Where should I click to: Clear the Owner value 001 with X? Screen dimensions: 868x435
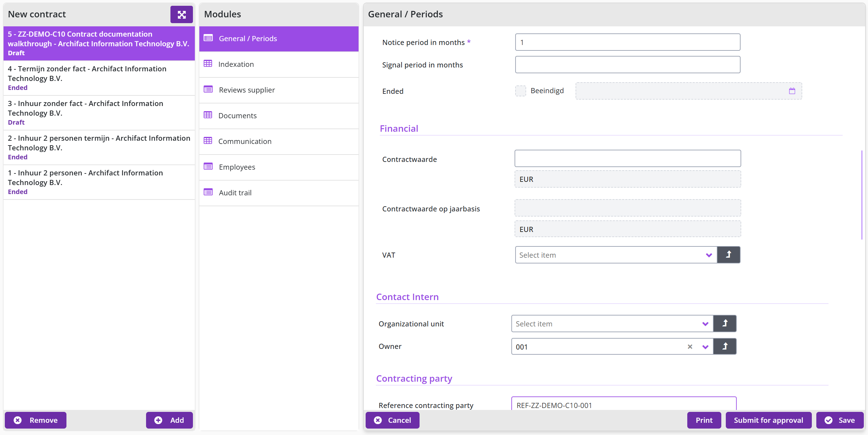(690, 347)
